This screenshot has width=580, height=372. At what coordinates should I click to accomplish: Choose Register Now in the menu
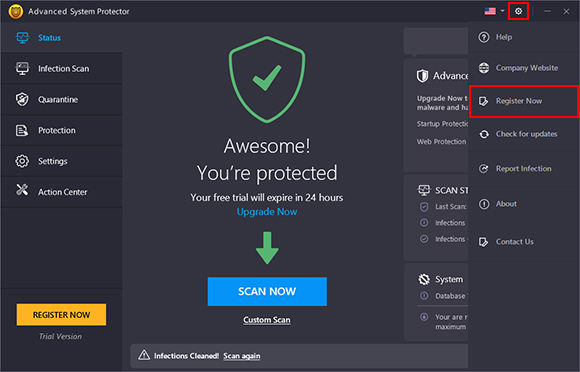coord(523,101)
